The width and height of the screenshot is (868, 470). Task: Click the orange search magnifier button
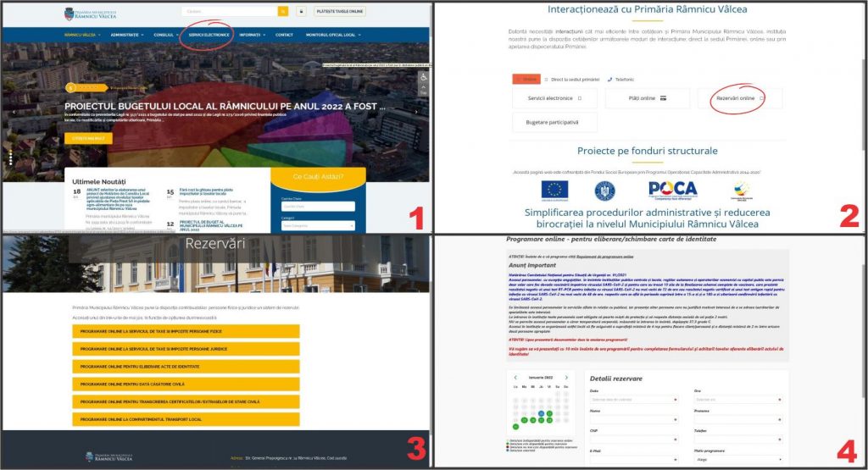click(283, 12)
